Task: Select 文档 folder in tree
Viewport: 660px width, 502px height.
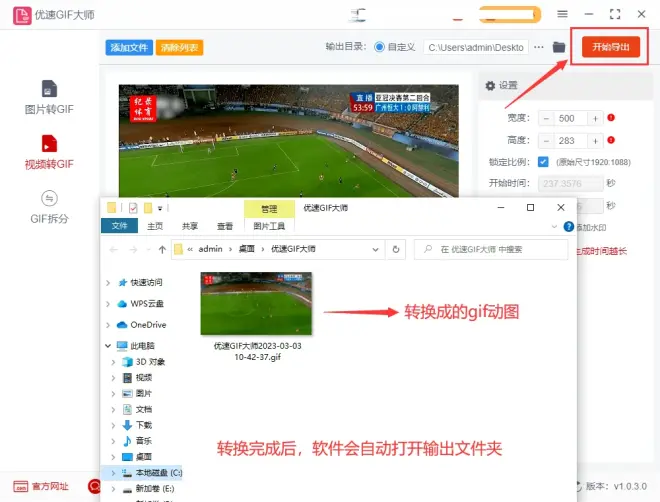Action: coord(144,409)
